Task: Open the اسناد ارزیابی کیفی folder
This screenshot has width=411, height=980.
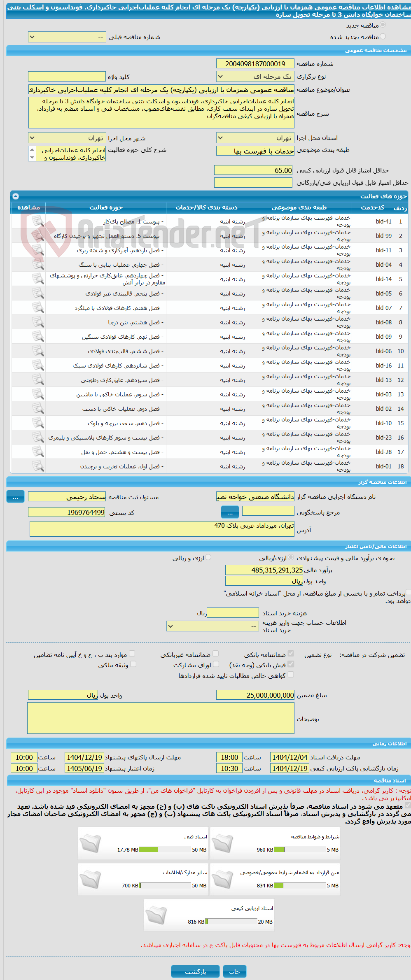Action: (x=156, y=915)
